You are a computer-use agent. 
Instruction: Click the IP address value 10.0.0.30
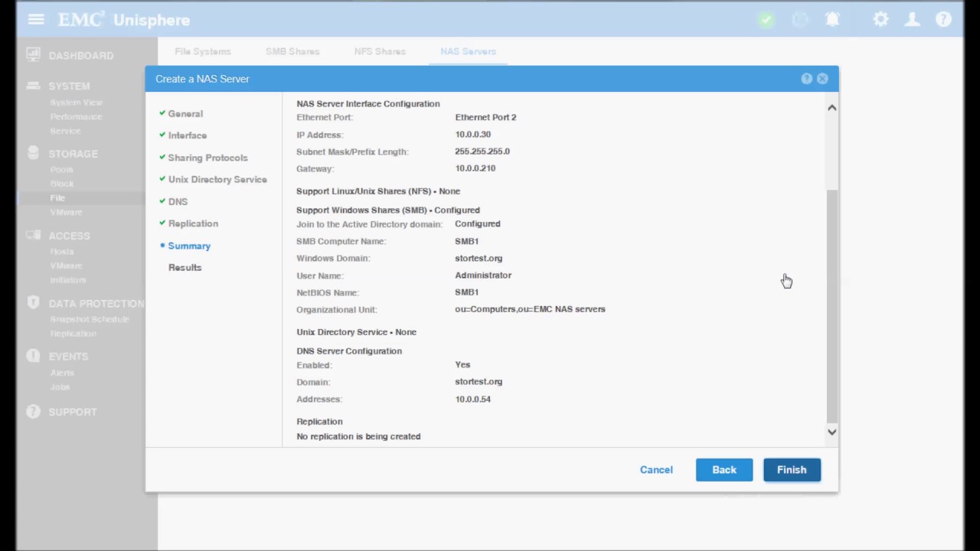tap(473, 135)
